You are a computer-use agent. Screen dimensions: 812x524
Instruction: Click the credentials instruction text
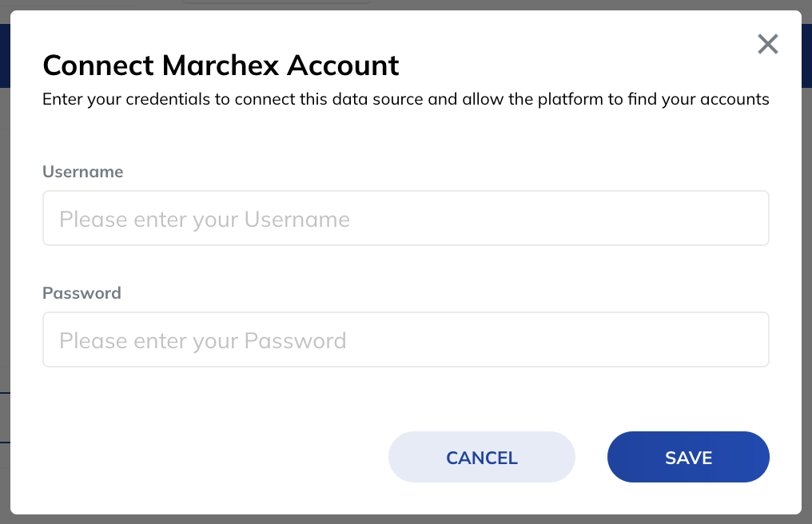click(406, 98)
